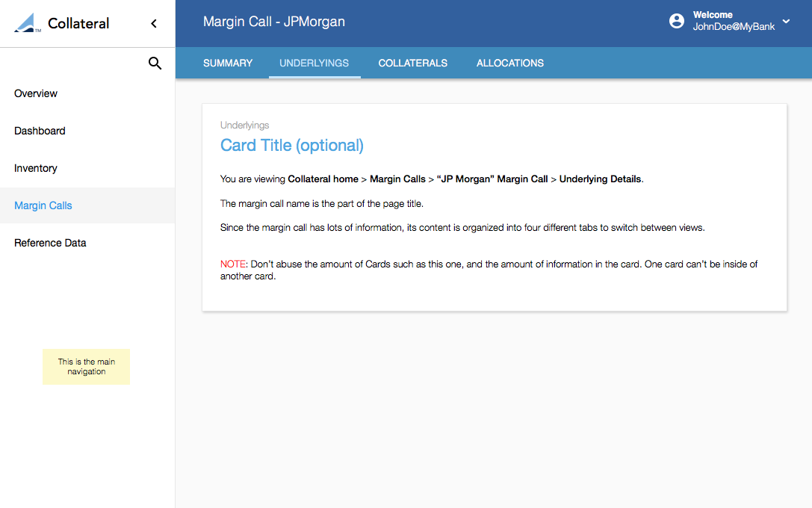The height and width of the screenshot is (508, 812).
Task: Switch to the Summary tab
Action: [228, 63]
